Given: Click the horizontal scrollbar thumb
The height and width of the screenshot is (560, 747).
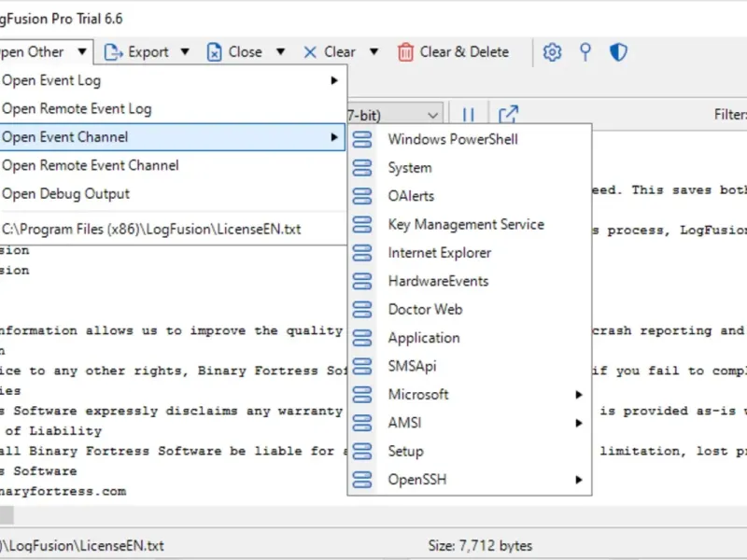Looking at the screenshot, I should pyautogui.click(x=7, y=515).
